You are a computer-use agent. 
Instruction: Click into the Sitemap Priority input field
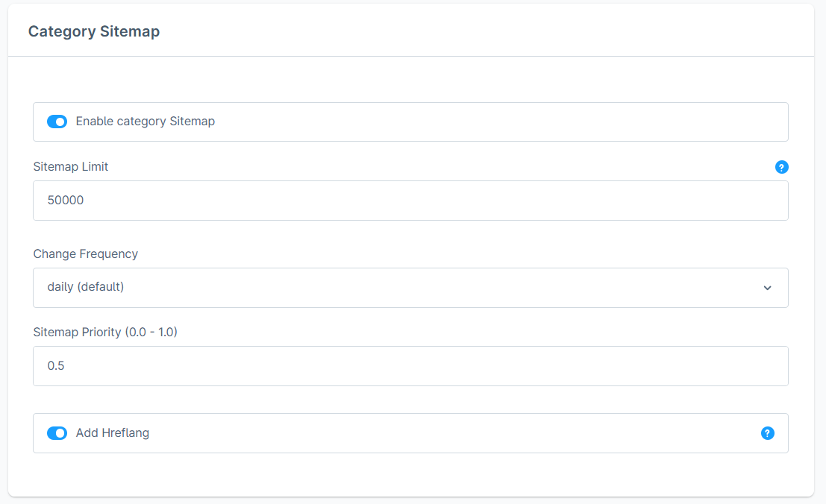tap(410, 366)
